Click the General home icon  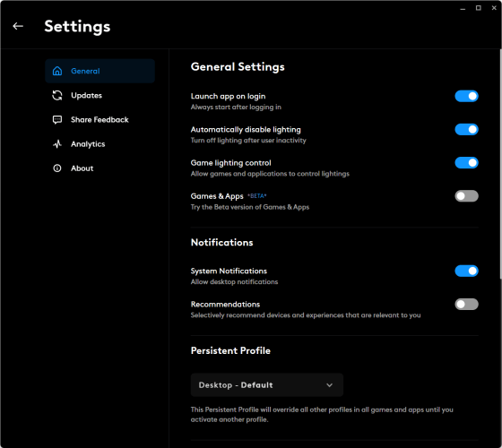click(x=57, y=71)
